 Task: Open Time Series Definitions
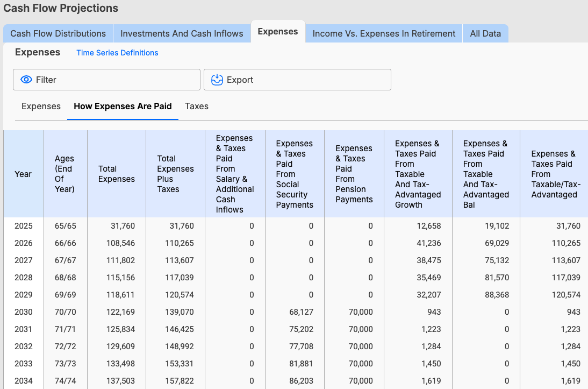(117, 53)
